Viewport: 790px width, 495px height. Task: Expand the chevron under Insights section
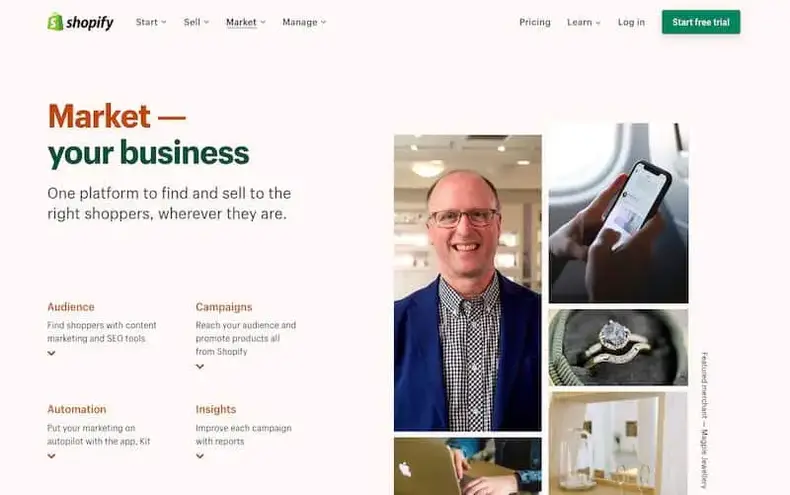click(x=200, y=456)
